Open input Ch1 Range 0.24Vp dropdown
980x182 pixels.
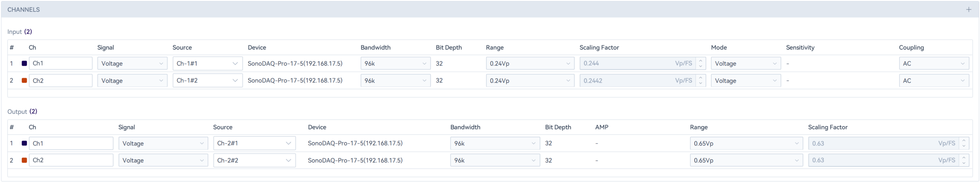tap(530, 64)
